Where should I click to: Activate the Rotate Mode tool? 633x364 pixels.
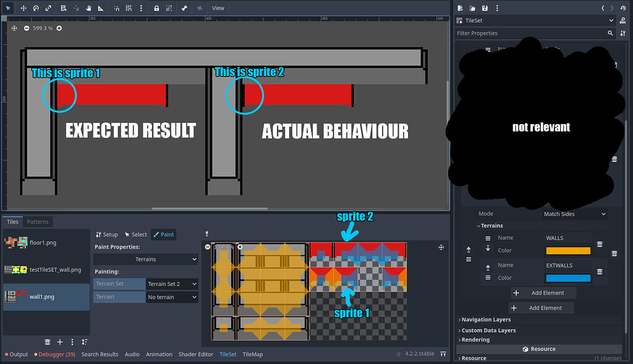pos(35,8)
